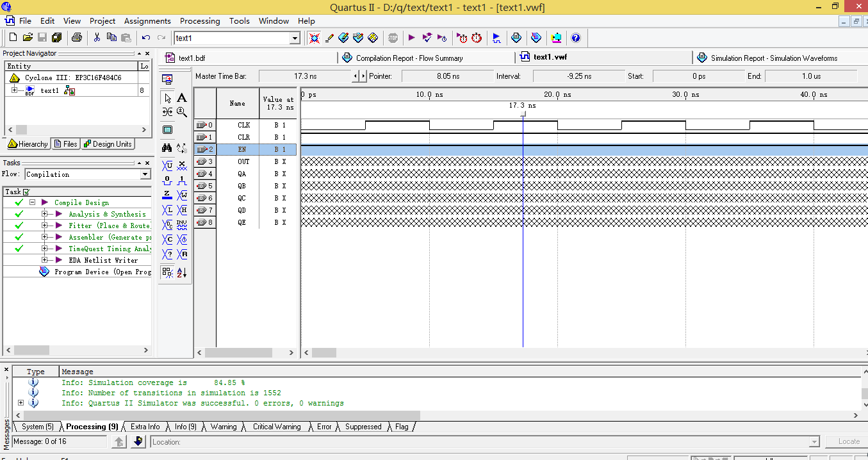Select the Zoom magnifier tool

coord(182,111)
